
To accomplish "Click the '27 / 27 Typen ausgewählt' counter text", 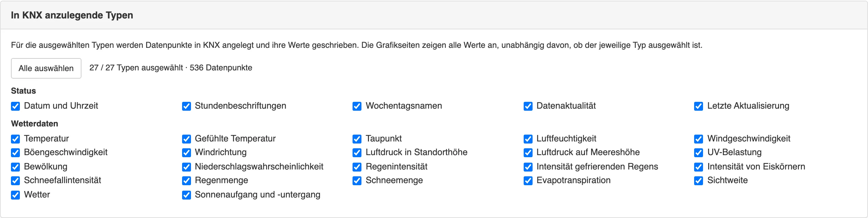I will [136, 68].
